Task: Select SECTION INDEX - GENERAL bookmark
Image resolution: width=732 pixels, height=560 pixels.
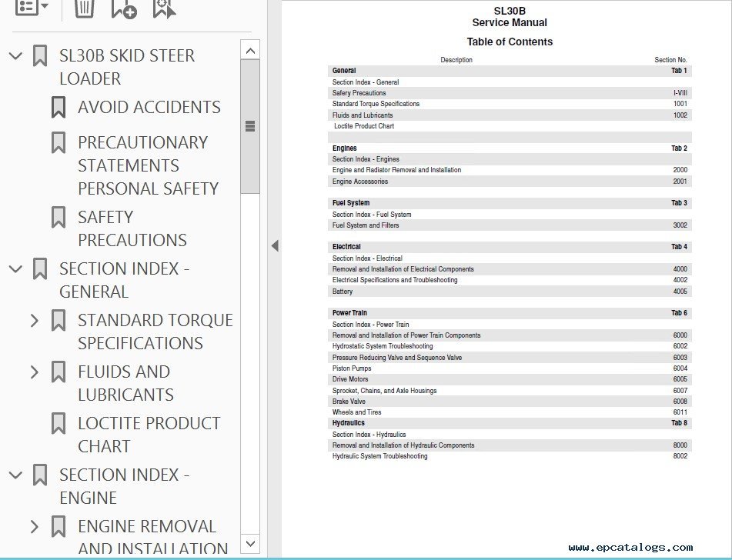Action: pos(124,280)
